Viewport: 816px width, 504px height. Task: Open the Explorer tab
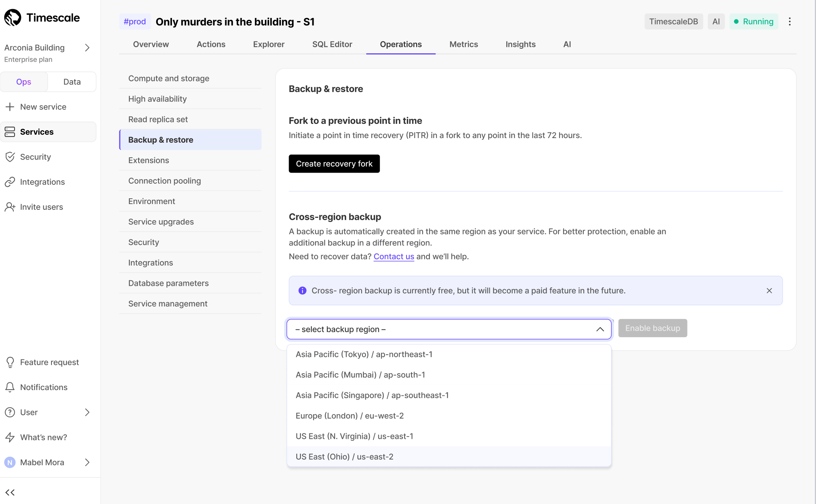click(x=269, y=44)
